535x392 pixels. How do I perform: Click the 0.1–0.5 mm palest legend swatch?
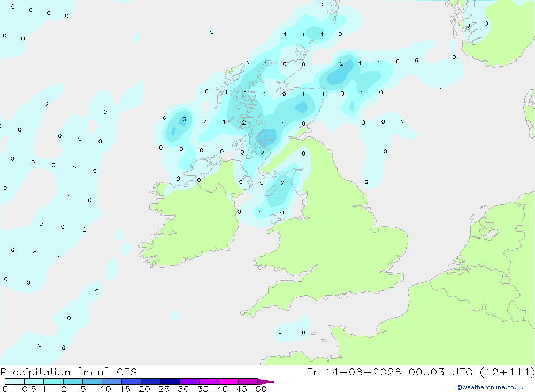[14, 381]
